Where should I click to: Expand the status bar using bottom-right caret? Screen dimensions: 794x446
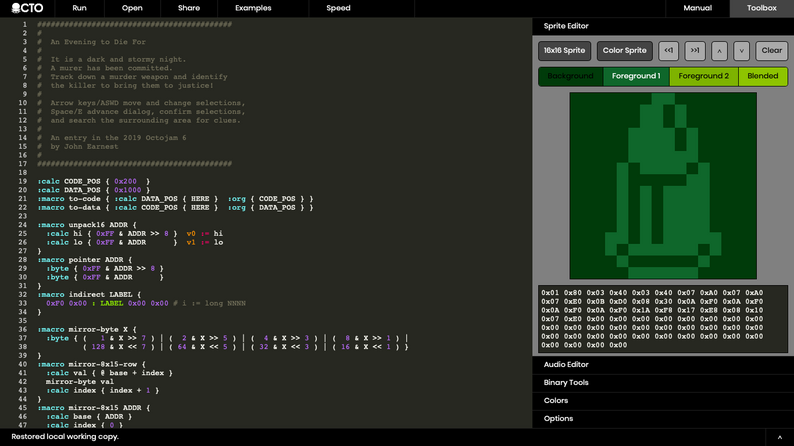[x=779, y=437]
